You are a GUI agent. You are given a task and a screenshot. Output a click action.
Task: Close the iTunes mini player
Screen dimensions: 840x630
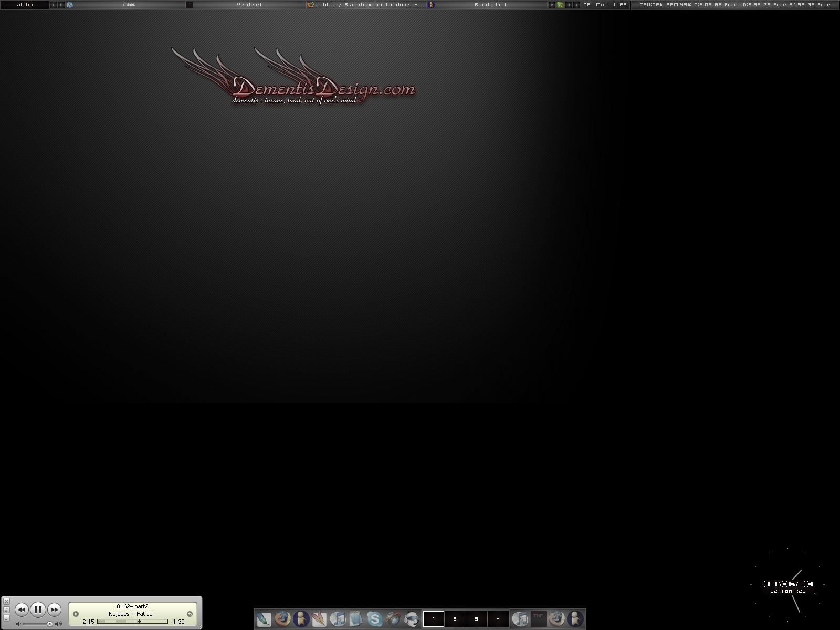coord(6,602)
